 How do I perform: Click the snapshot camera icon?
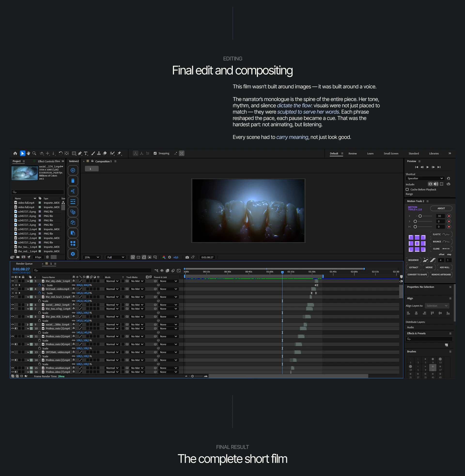point(187,257)
